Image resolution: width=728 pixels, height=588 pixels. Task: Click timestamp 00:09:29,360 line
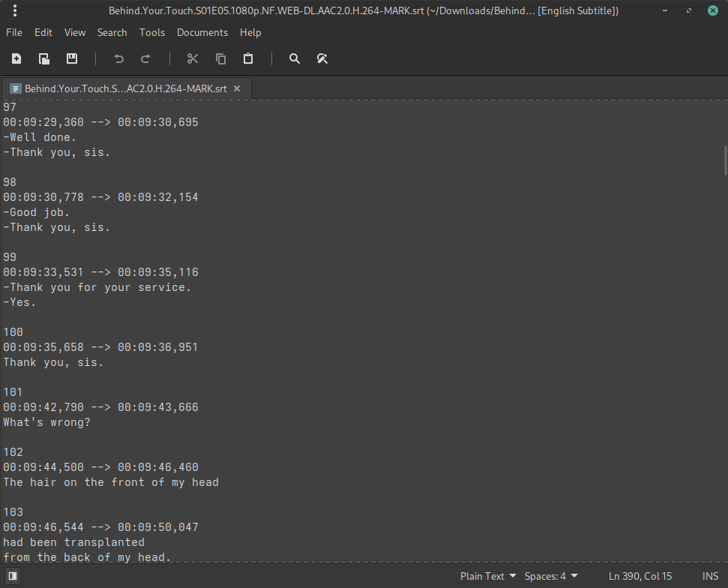[100, 122]
